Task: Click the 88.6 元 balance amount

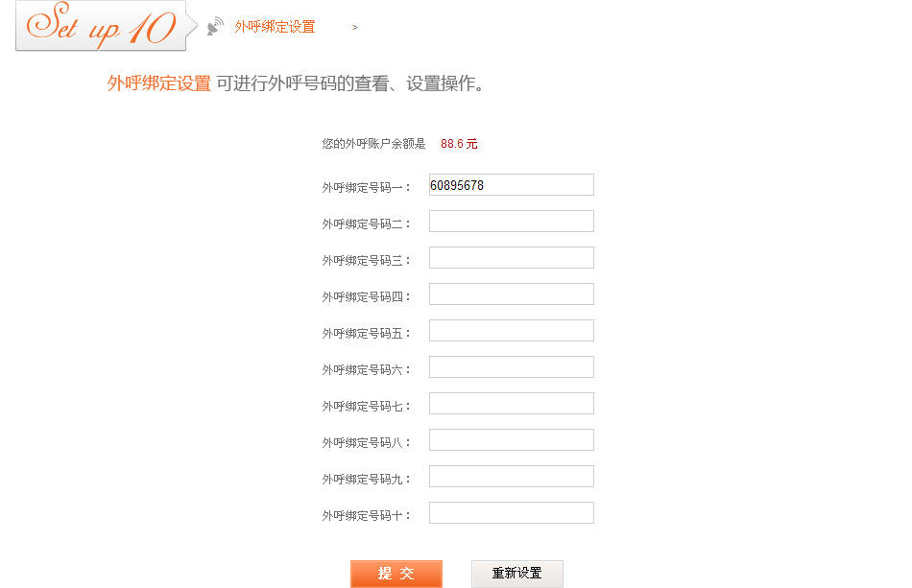Action: [459, 144]
